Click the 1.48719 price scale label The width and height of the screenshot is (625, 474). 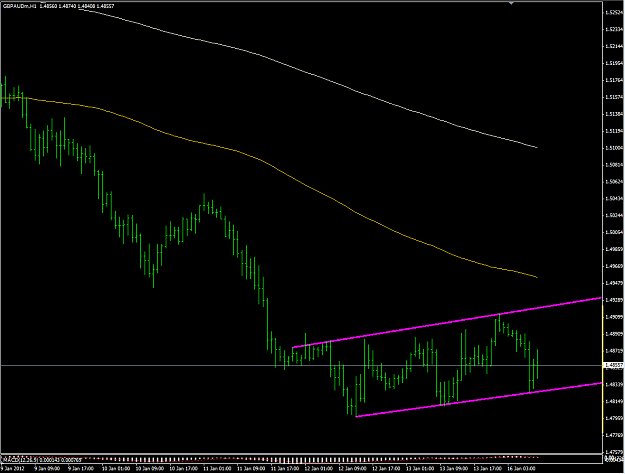[614, 350]
